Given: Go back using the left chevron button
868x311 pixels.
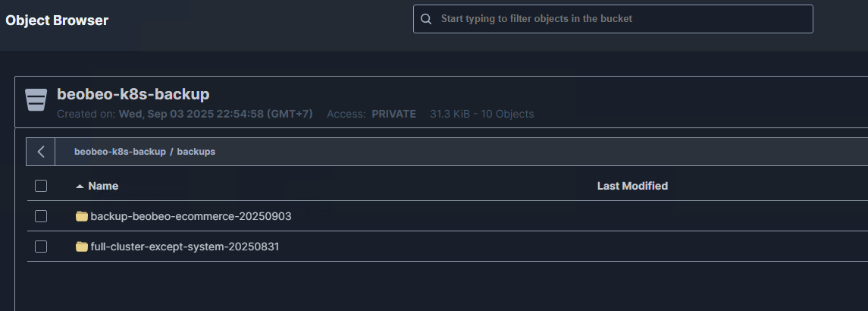Looking at the screenshot, I should point(41,152).
